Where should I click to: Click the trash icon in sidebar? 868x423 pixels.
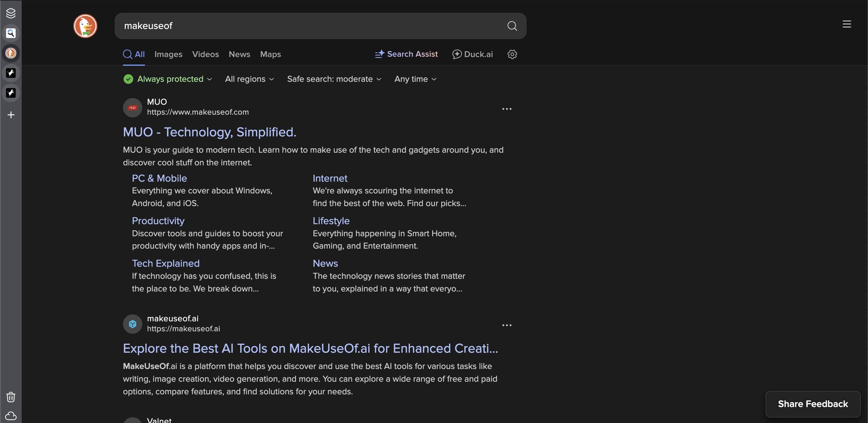click(x=11, y=397)
